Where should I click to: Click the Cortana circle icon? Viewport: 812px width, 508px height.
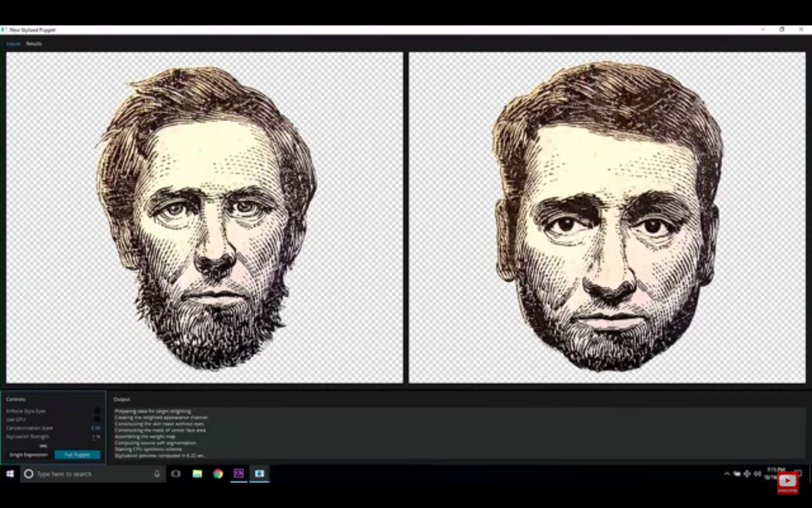[x=29, y=474]
